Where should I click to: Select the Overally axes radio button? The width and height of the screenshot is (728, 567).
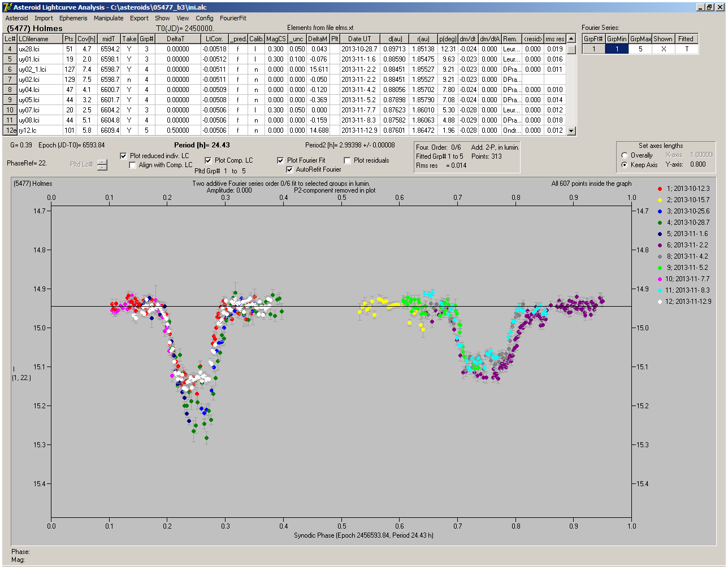pyautogui.click(x=624, y=155)
